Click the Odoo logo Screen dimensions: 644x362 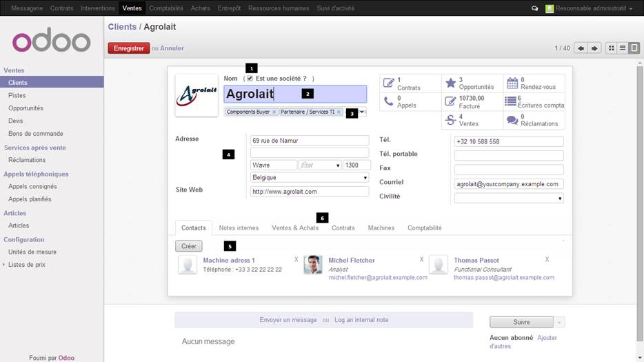pos(51,40)
